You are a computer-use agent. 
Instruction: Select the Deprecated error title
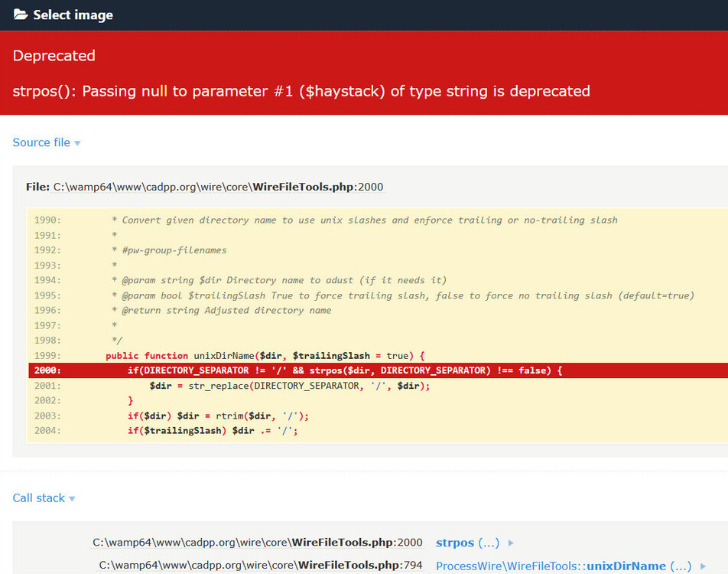coord(54,56)
